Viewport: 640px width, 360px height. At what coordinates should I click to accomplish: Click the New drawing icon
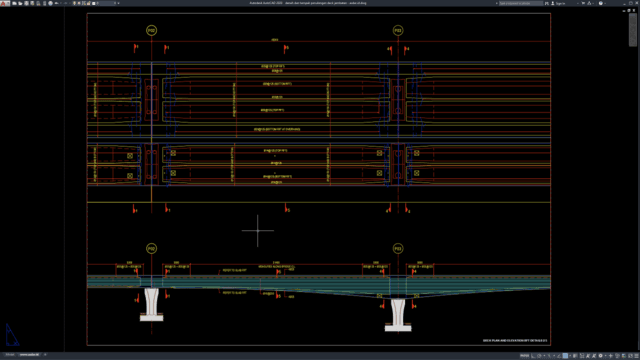pos(14,3)
